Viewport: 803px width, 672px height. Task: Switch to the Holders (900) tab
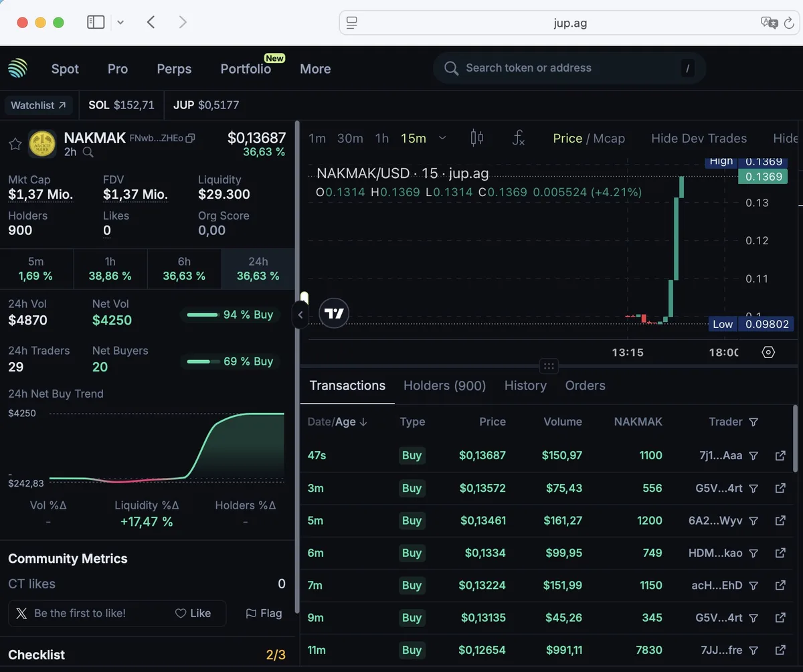point(444,386)
